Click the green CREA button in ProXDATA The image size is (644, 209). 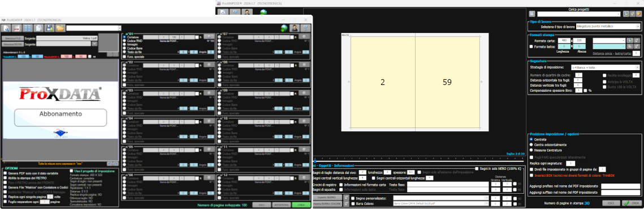pos(301,205)
